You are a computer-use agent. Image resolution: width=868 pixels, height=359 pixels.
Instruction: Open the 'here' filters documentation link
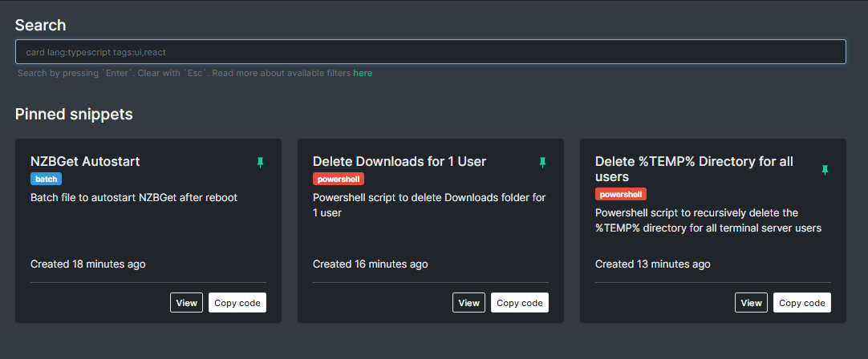[x=363, y=73]
